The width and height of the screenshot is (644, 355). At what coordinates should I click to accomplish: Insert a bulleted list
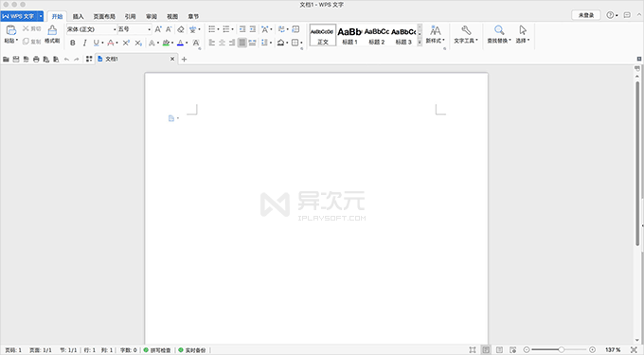click(212, 29)
